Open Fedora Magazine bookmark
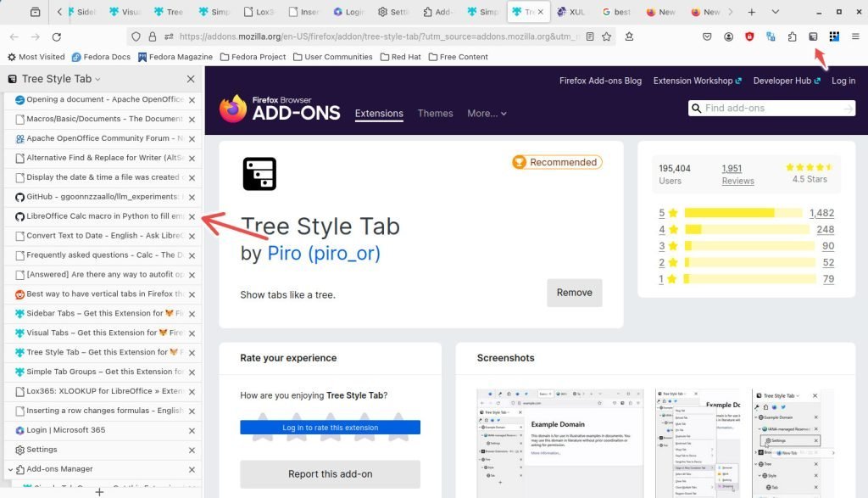Viewport: 868px width, 498px height. [x=175, y=57]
